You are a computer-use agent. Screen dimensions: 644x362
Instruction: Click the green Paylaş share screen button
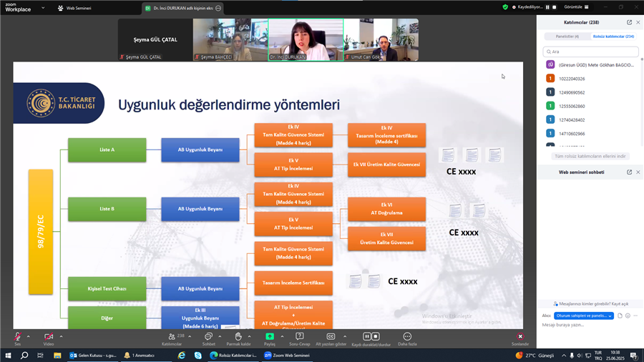270,338
